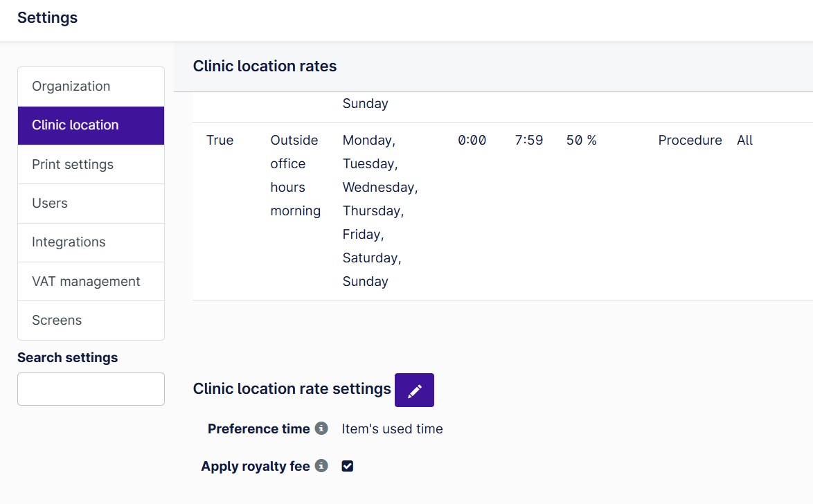Click info icon beside Apply royalty fee

[x=321, y=466]
